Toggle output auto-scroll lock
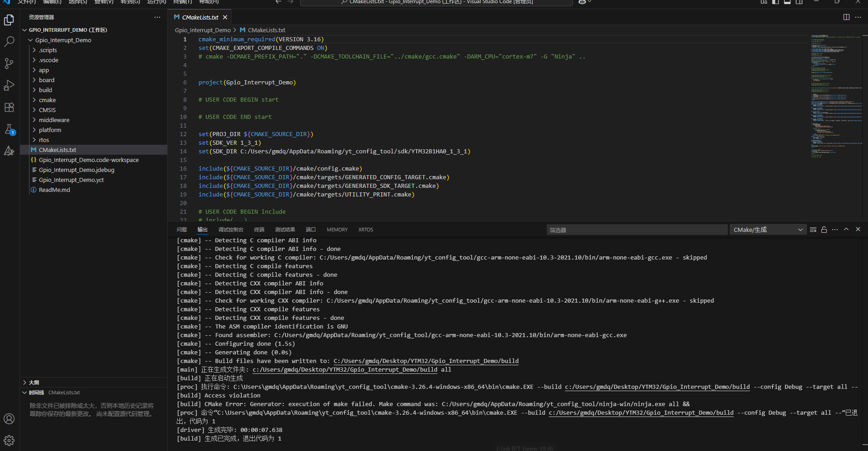Screen dimensions: 868x451 (x=824, y=230)
